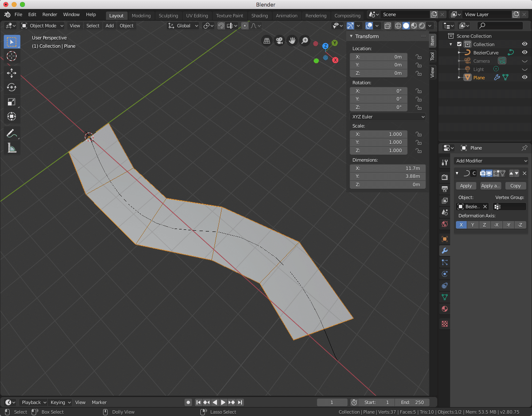Choose the Annotate pencil tool
The height and width of the screenshot is (416, 532).
pos(12,133)
